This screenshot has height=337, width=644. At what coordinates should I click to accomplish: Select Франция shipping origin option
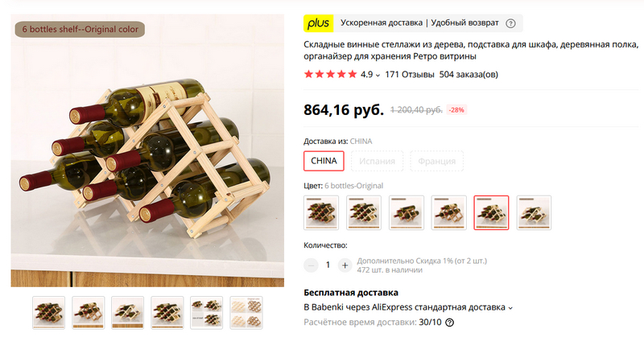click(x=436, y=161)
